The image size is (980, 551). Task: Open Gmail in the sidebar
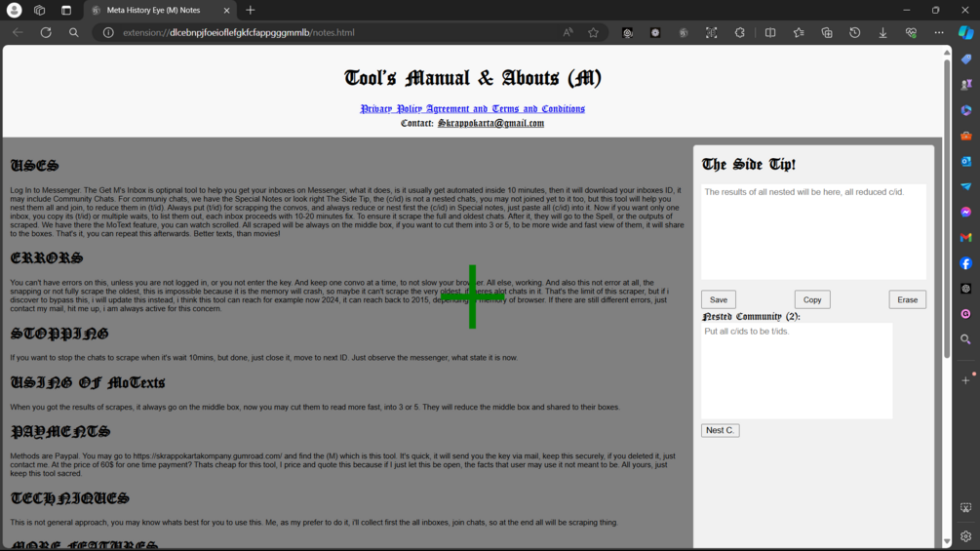(x=965, y=237)
